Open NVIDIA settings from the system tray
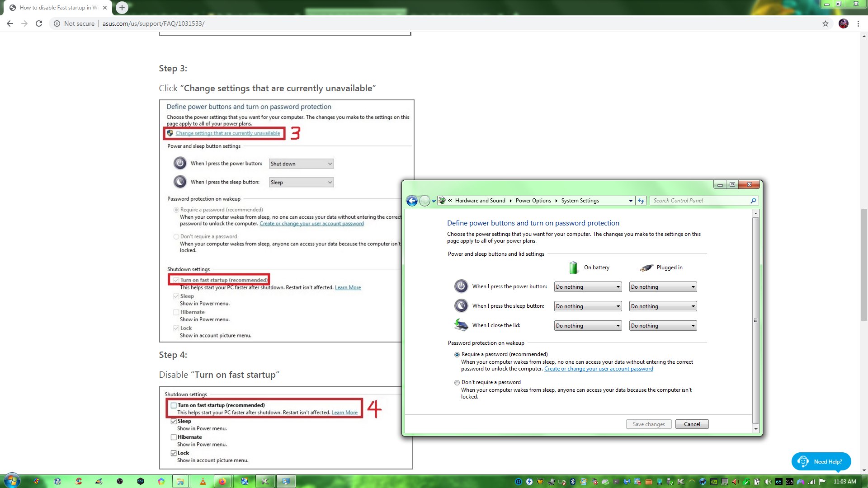The height and width of the screenshot is (488, 868). pyautogui.click(x=714, y=482)
